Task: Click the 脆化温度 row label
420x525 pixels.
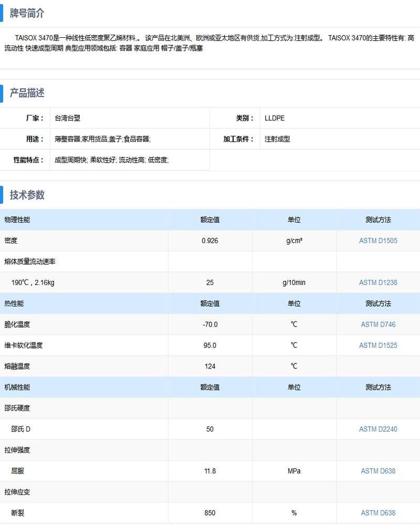Action: 17,324
